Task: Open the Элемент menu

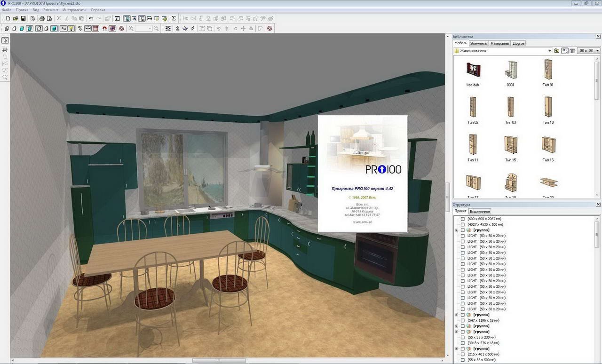Action: 51,10
